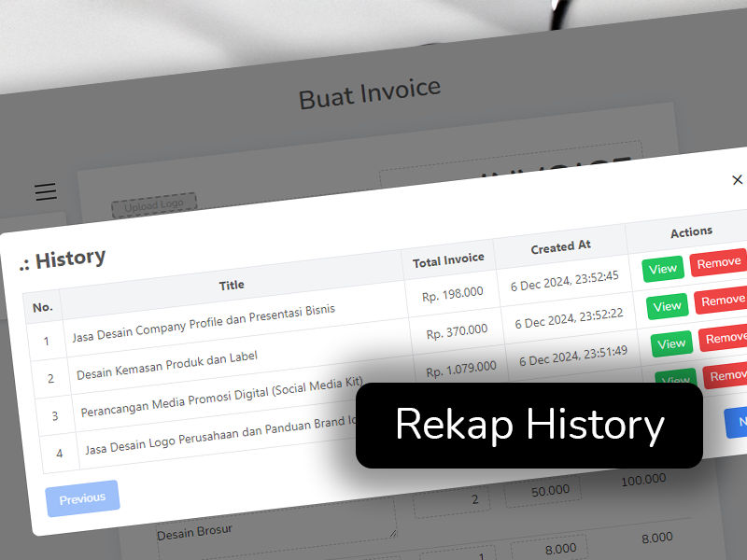Select row number 1 cell

click(x=46, y=342)
